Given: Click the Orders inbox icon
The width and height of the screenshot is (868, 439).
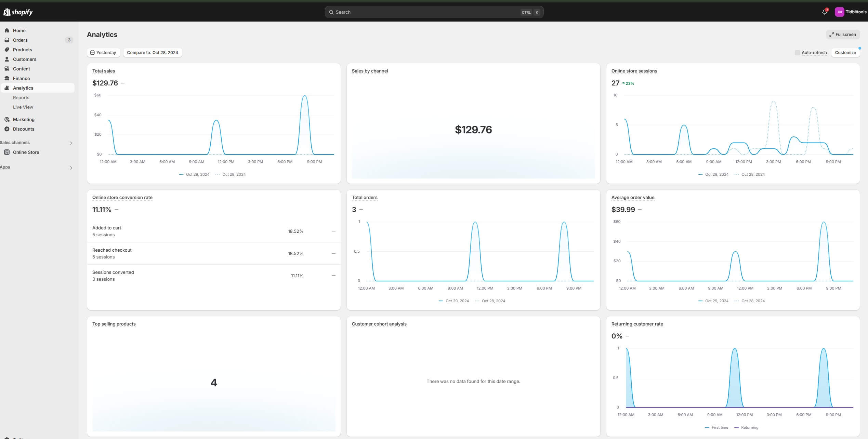Looking at the screenshot, I should (x=7, y=40).
